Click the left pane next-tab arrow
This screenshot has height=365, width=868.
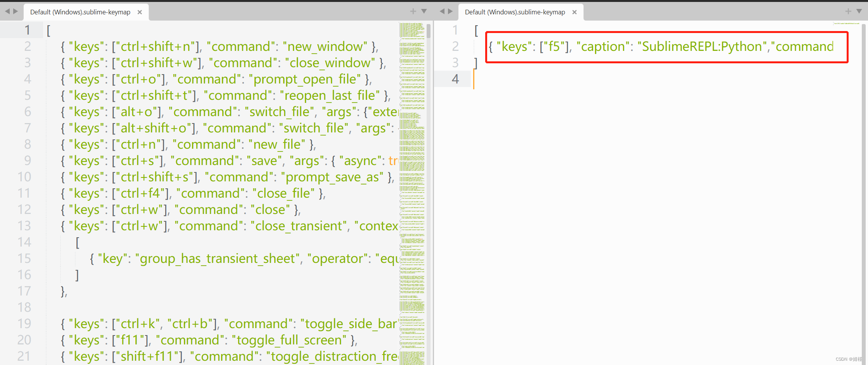point(16,12)
